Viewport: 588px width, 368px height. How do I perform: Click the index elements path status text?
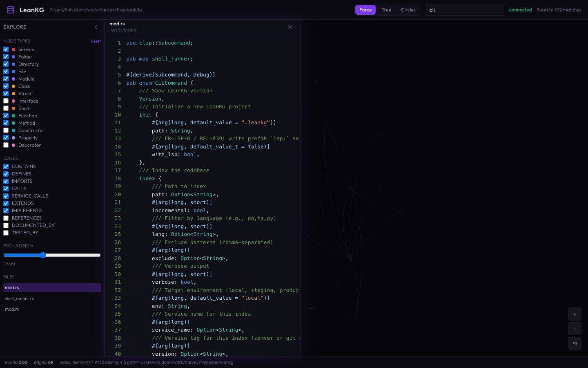(x=147, y=362)
